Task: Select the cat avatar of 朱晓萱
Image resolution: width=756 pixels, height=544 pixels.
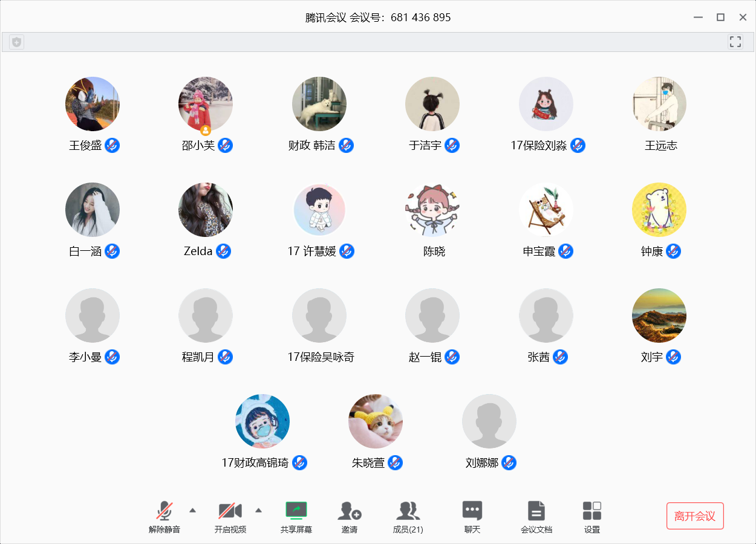Action: point(376,421)
